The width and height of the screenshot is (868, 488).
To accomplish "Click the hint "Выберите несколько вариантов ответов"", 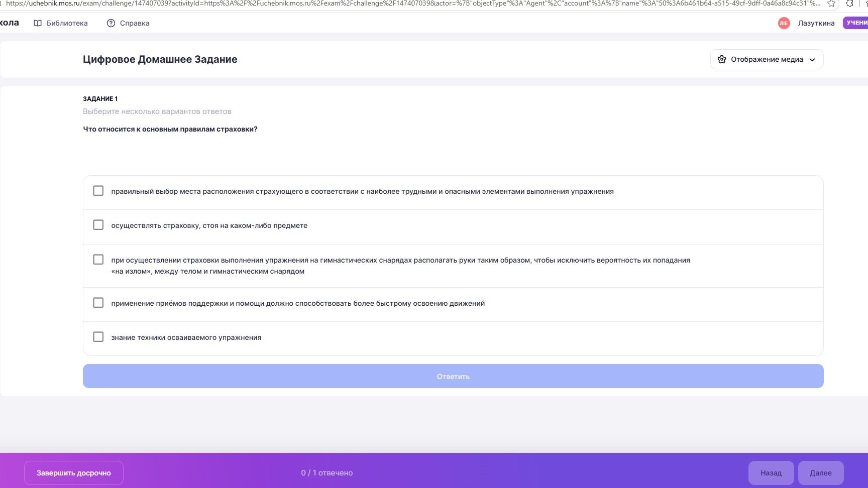I will click(157, 111).
